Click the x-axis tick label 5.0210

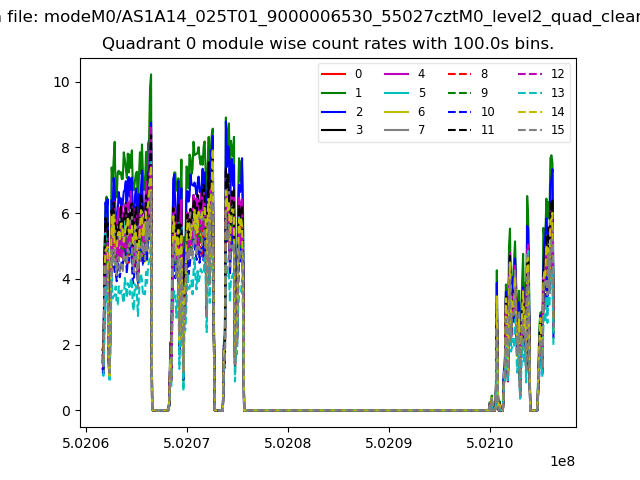point(490,441)
